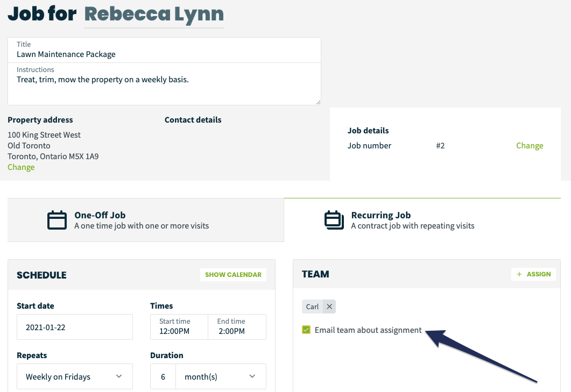Switch to the One-Off Job tab

(x=145, y=220)
